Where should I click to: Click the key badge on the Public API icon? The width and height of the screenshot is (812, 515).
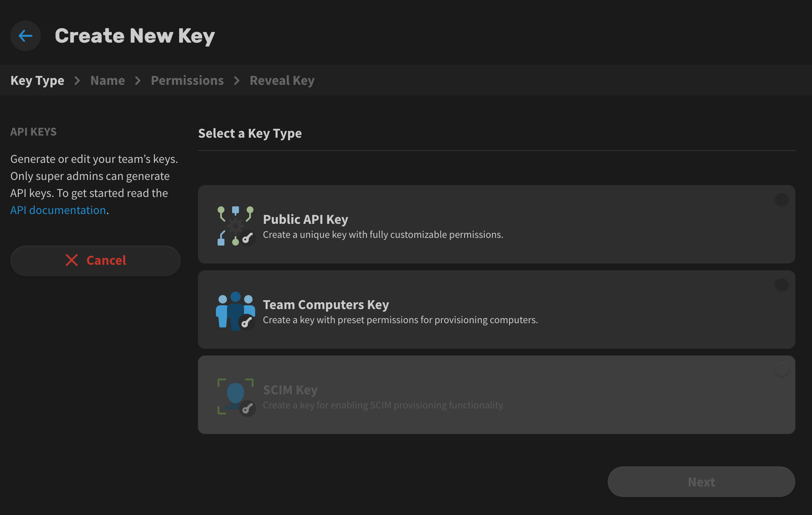pos(247,238)
